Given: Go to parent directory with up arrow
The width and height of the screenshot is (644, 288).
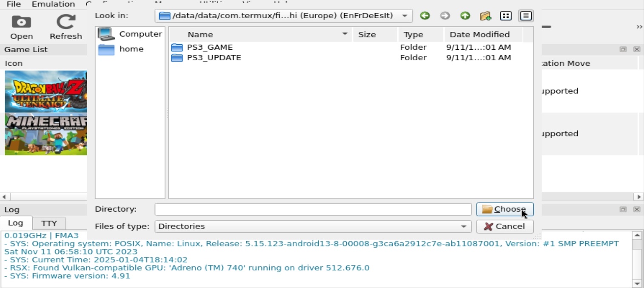Looking at the screenshot, I should point(465,16).
